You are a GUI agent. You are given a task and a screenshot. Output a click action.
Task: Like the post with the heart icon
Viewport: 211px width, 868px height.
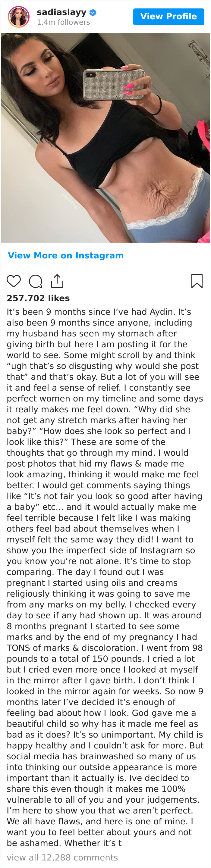(14, 281)
